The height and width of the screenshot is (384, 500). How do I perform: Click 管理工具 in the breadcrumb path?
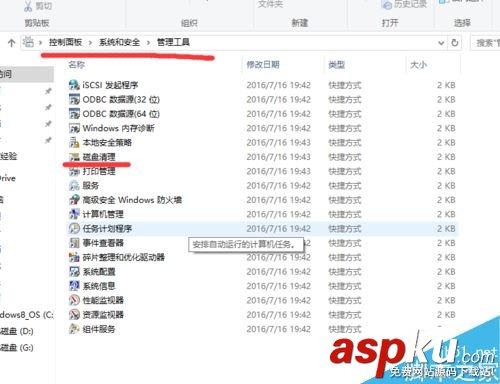(x=173, y=42)
